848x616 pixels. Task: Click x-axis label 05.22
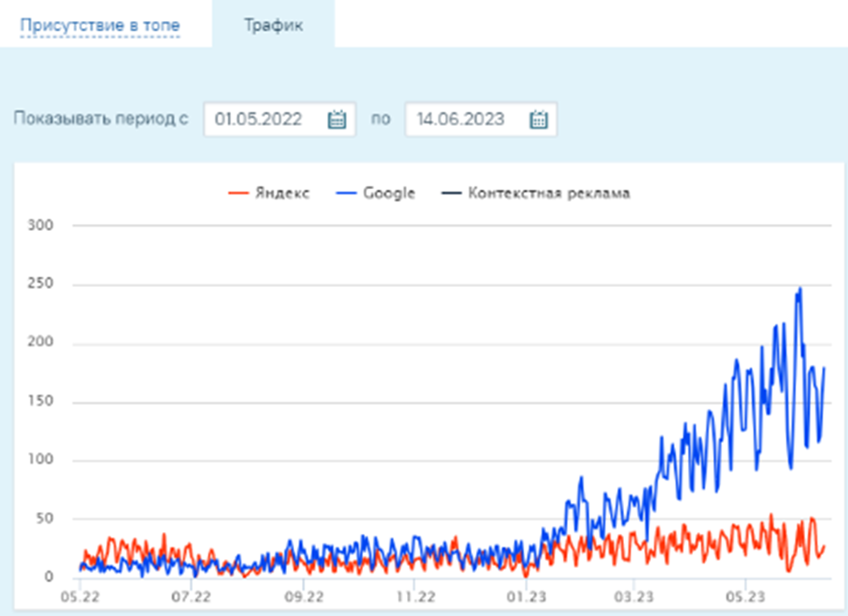click(80, 597)
